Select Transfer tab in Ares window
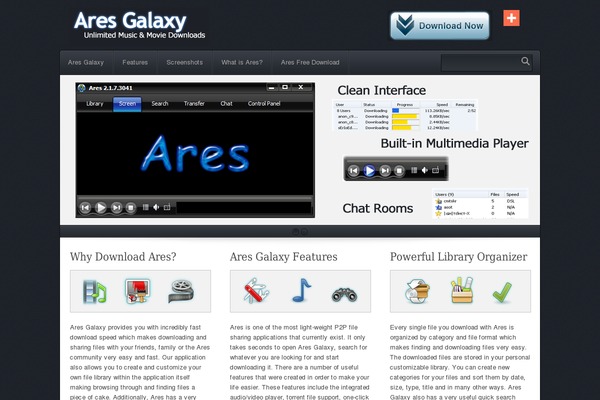Image resolution: width=600 pixels, height=400 pixels. click(x=194, y=104)
